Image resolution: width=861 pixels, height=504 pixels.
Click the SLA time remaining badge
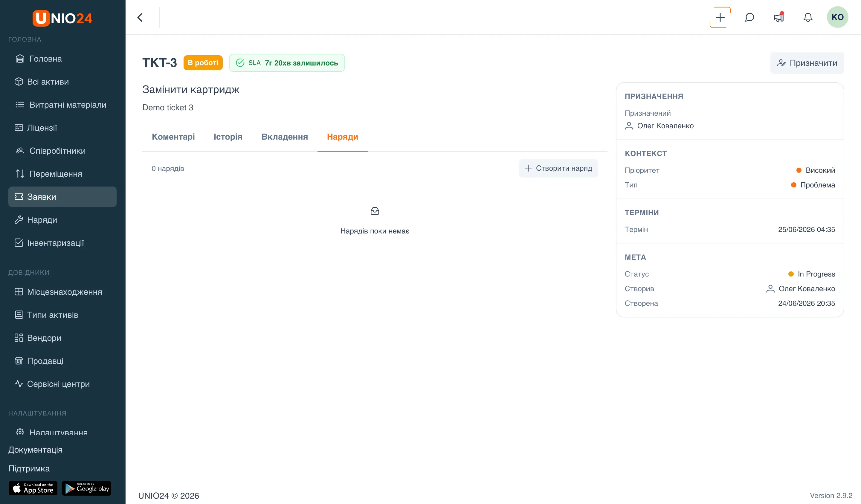(287, 63)
